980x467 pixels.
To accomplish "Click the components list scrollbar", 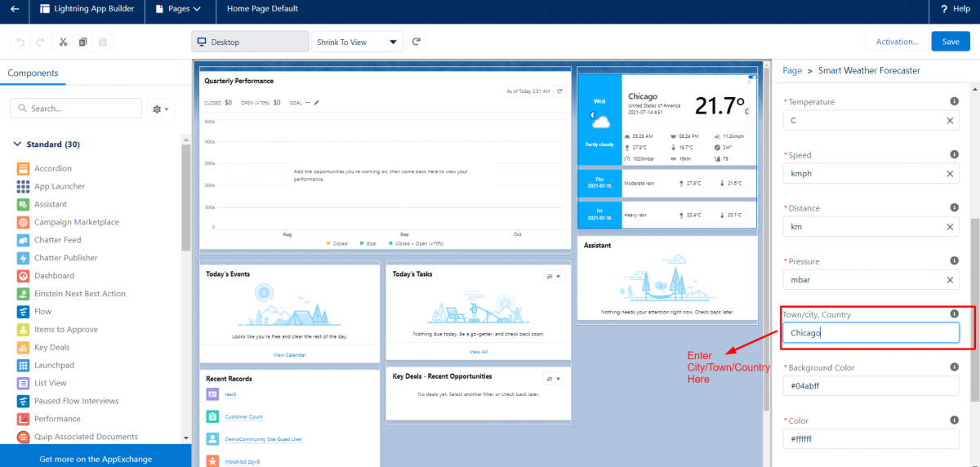I will coord(186,197).
